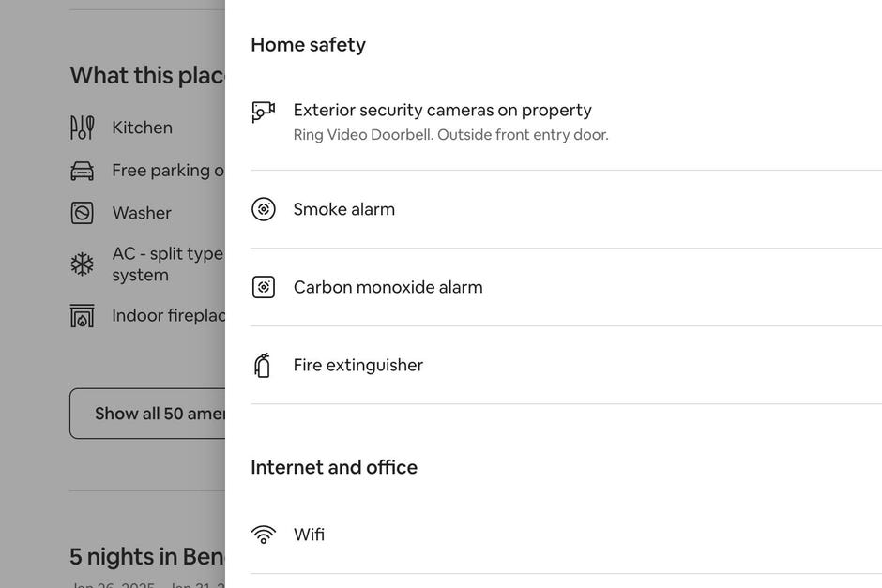This screenshot has width=882, height=588.
Task: Click the Home safety section heading
Action: point(309,45)
